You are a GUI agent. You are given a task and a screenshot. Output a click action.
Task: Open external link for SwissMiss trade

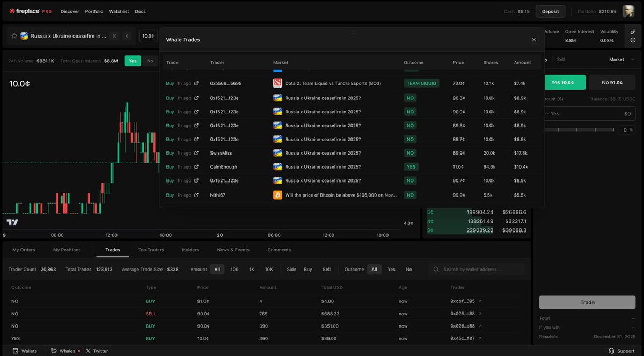(x=196, y=153)
